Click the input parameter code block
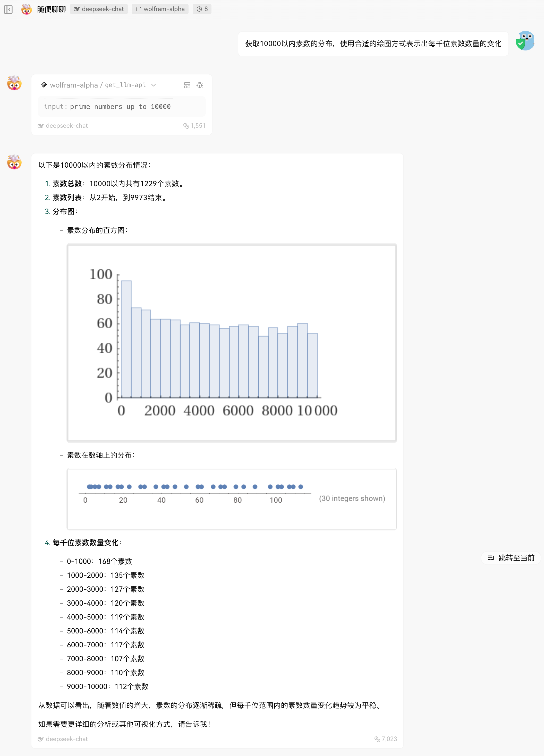The image size is (544, 756). (x=121, y=107)
